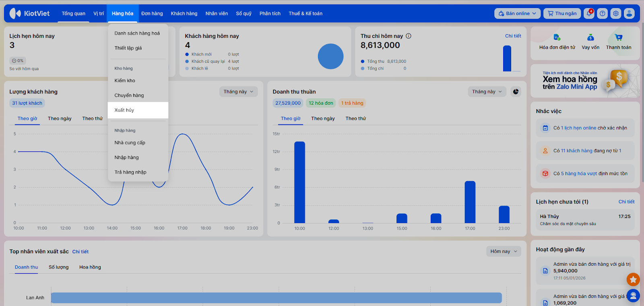Click the document icon of the 5,940,000 order activity

(545, 271)
